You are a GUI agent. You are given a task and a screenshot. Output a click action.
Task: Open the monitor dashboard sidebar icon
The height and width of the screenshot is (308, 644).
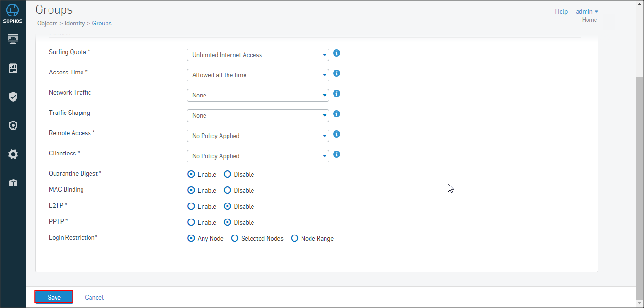13,39
